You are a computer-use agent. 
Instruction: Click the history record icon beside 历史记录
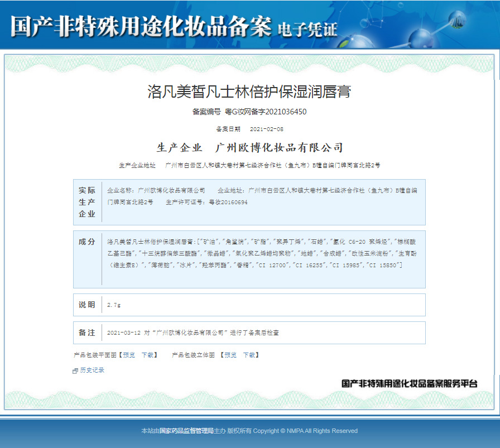[x=75, y=370]
